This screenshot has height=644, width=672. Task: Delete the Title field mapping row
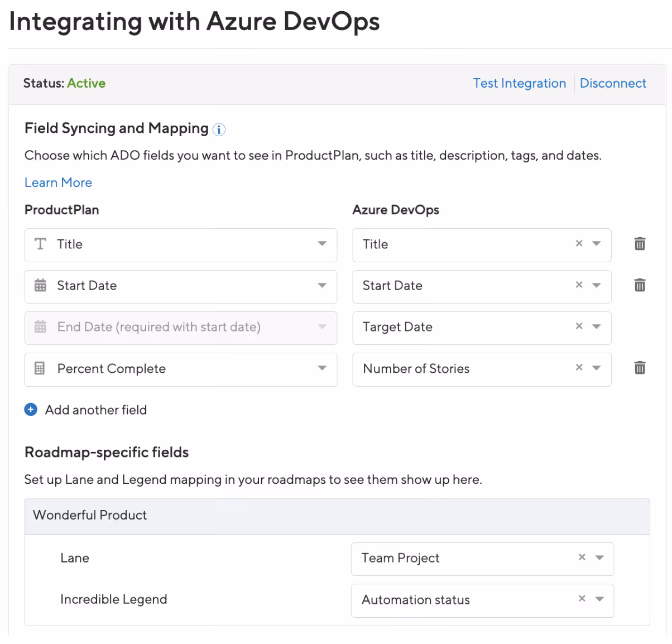pyautogui.click(x=640, y=244)
